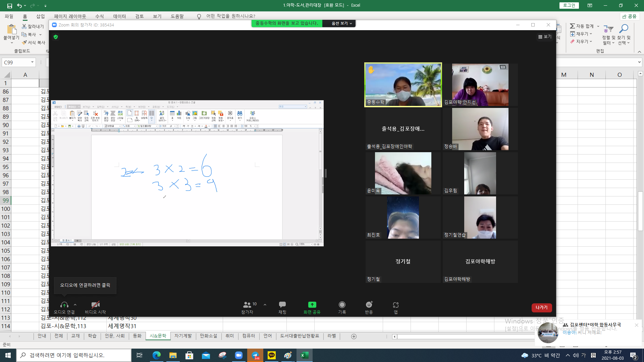This screenshot has width=644, height=362.
Task: Launch Zoom from the Windows taskbar
Action: pos(239,355)
